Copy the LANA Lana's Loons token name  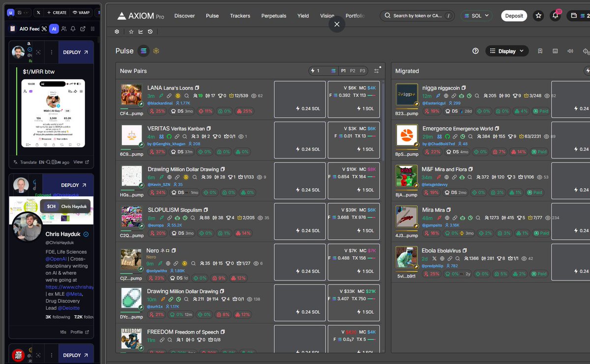click(197, 88)
